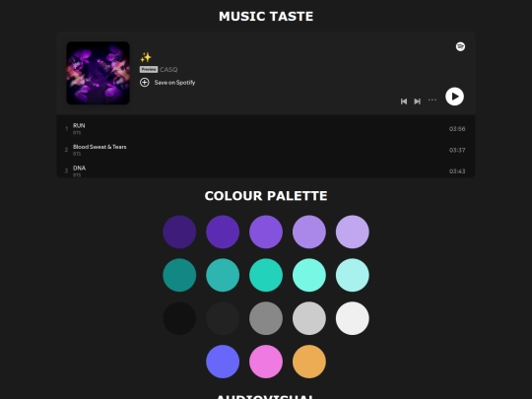Pick the white swatch

pos(352,318)
